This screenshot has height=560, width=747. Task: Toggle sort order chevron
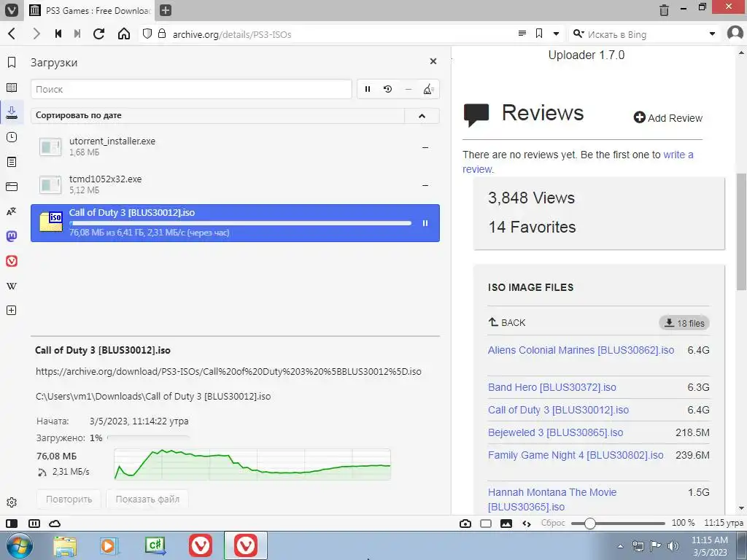coord(422,116)
